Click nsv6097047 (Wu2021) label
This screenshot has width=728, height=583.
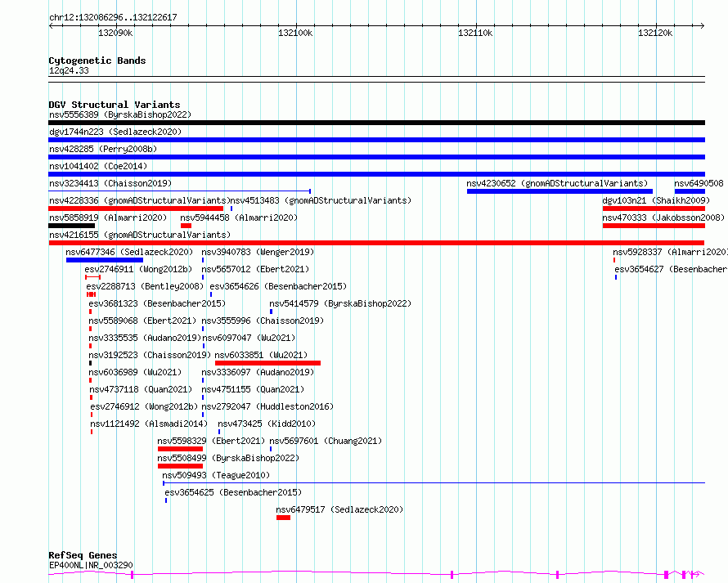click(249, 338)
